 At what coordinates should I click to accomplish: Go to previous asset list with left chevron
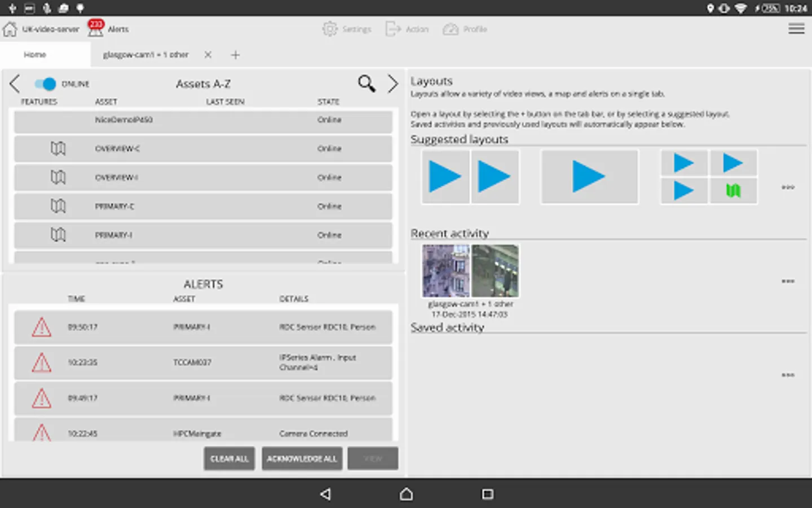(x=15, y=84)
